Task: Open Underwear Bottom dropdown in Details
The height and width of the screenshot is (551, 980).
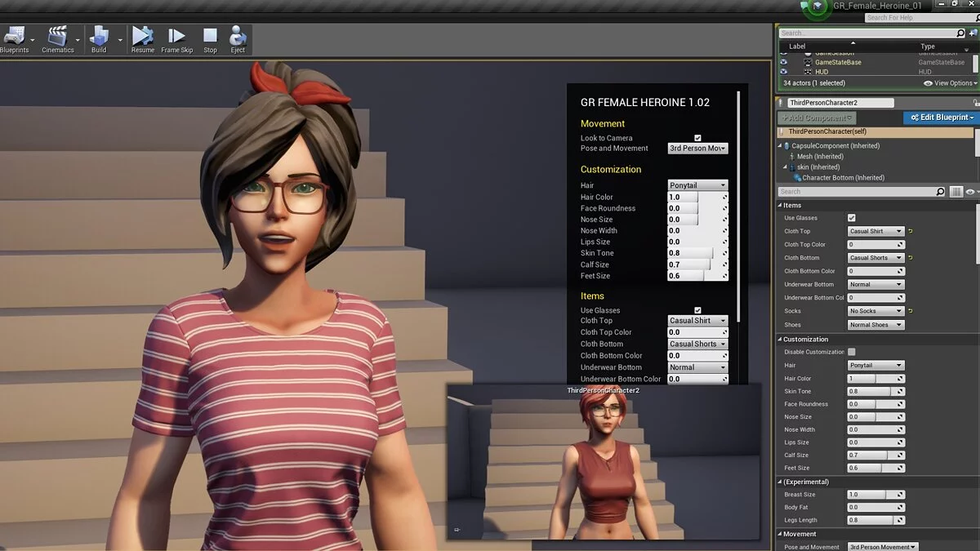Action: click(x=875, y=284)
